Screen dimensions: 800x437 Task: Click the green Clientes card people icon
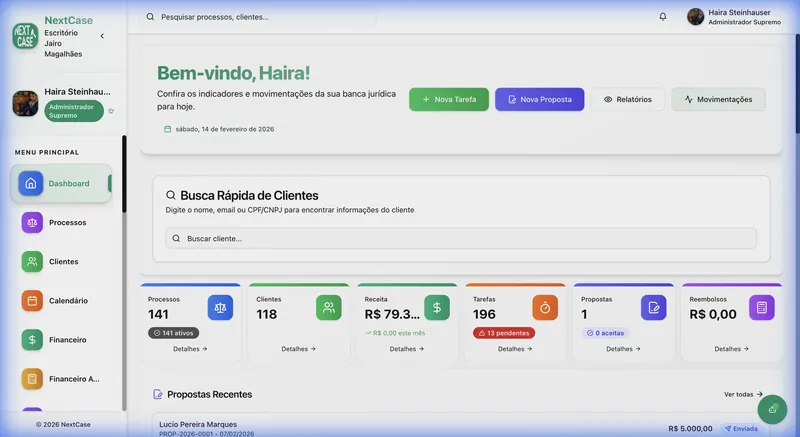[x=329, y=307]
